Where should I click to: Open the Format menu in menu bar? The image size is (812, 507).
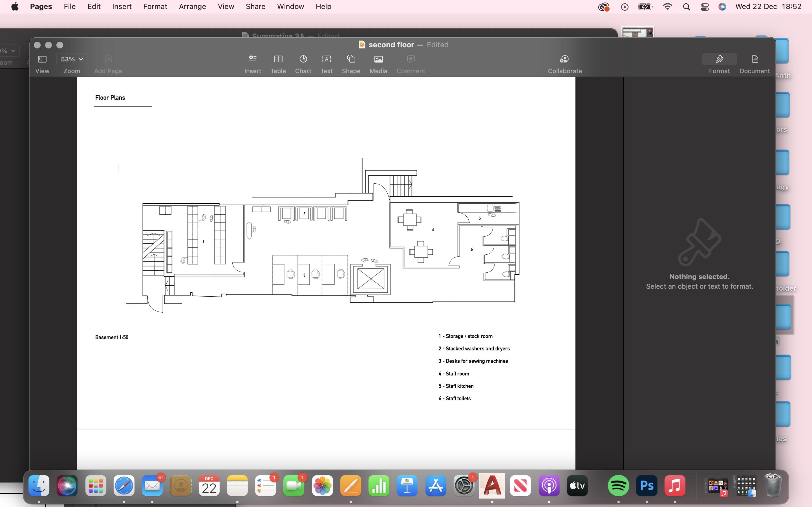point(155,7)
